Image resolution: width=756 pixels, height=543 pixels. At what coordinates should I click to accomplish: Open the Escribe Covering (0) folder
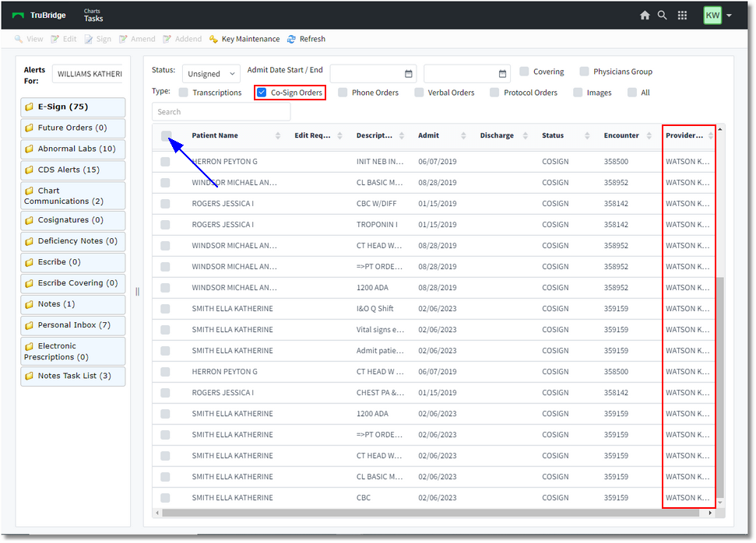click(x=73, y=283)
